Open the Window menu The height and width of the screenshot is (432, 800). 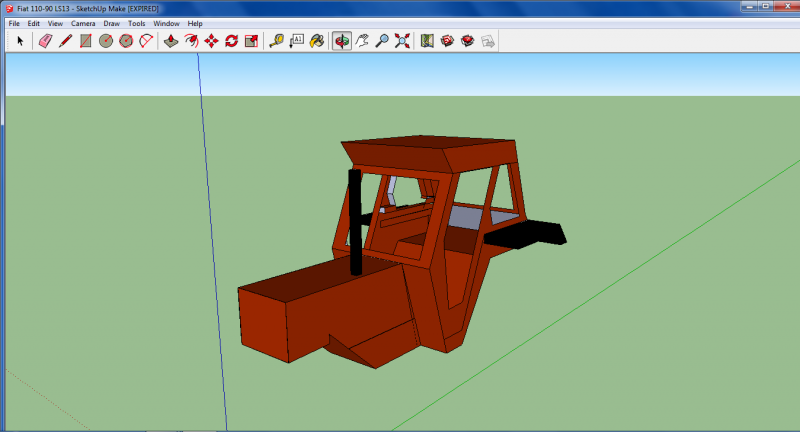coord(166,23)
